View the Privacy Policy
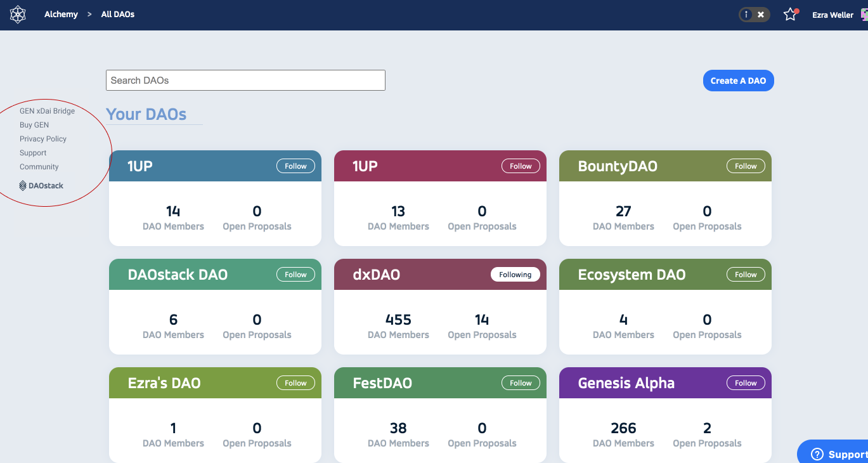The width and height of the screenshot is (868, 463). [43, 138]
